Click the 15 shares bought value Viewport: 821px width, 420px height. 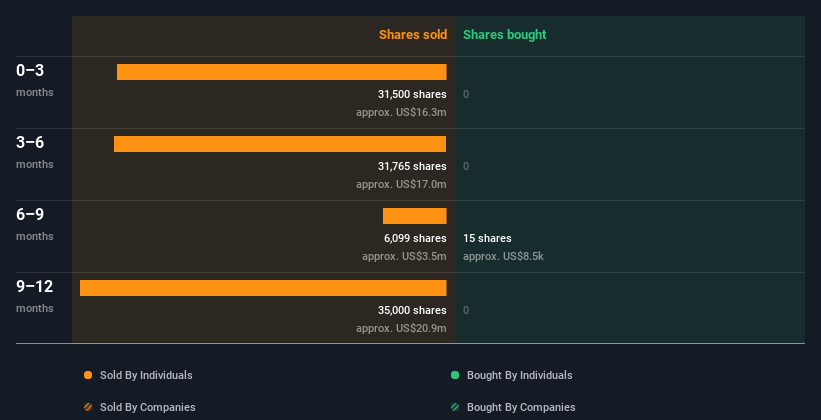487,238
